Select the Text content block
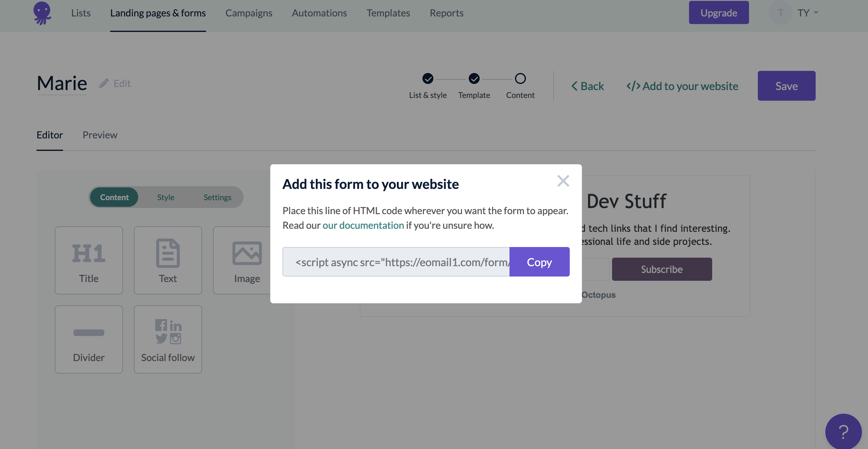Viewport: 868px width, 449px height. click(167, 260)
